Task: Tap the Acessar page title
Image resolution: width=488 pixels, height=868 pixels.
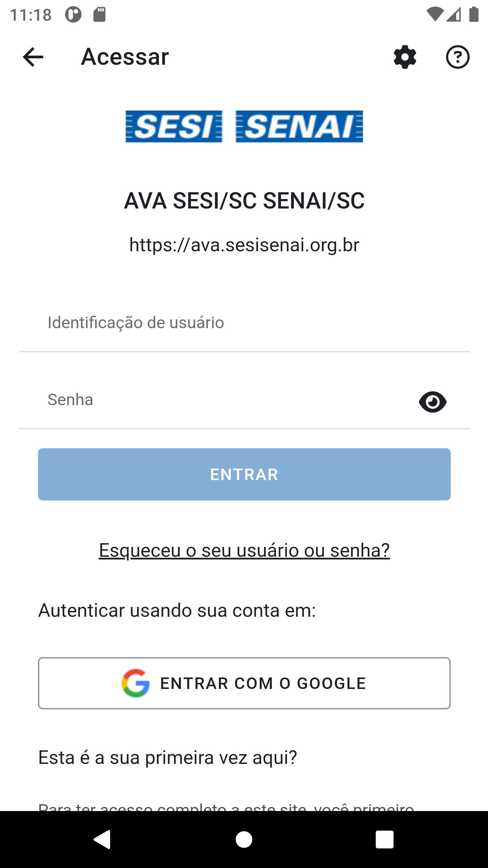Action: coord(125,57)
